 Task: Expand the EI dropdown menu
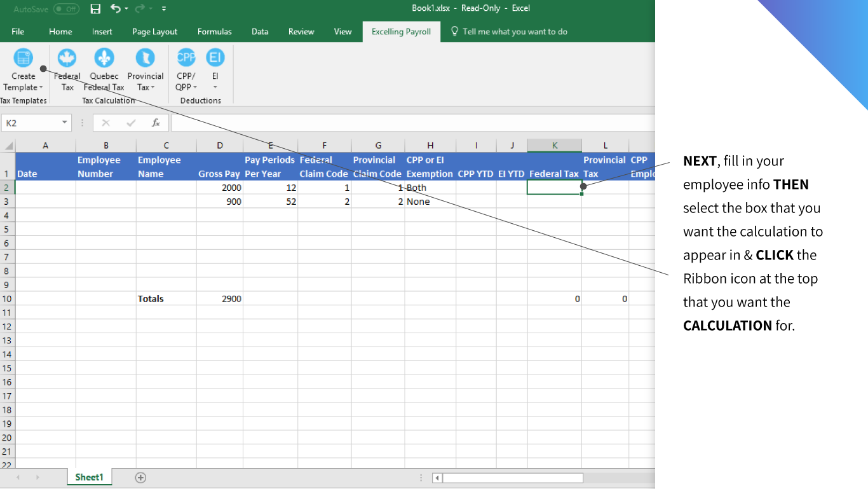click(215, 87)
